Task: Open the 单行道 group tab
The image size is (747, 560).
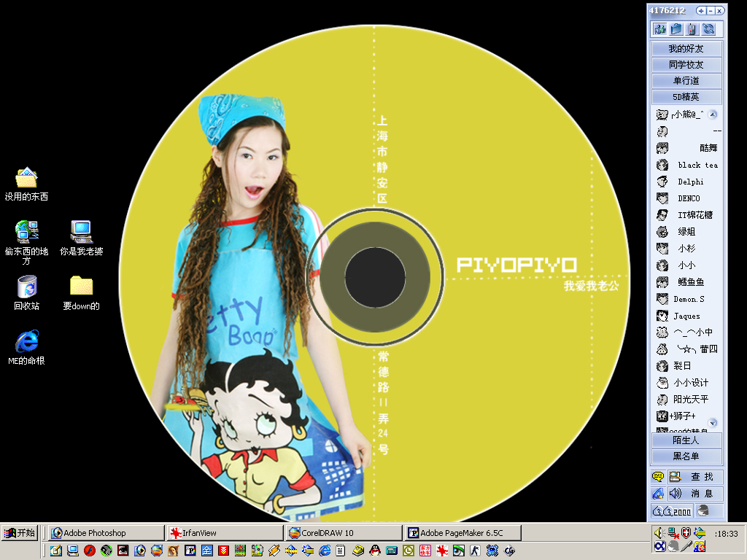Action: [x=686, y=80]
